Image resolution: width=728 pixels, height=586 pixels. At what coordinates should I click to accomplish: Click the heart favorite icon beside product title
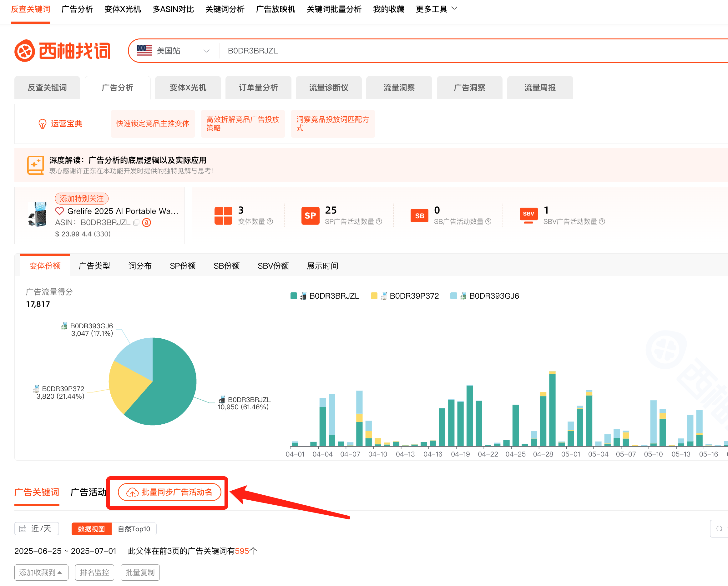pyautogui.click(x=59, y=211)
